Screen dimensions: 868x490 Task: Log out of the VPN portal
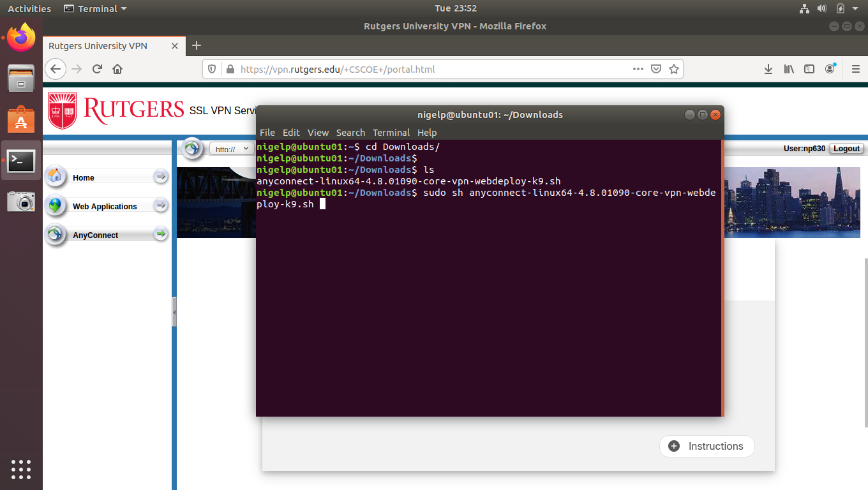[846, 149]
